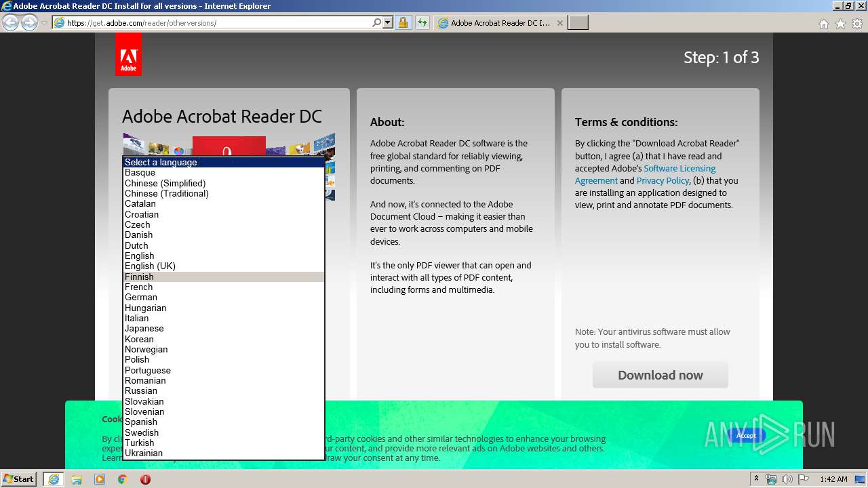Select the English language option
The height and width of the screenshot is (488, 868).
(224, 256)
